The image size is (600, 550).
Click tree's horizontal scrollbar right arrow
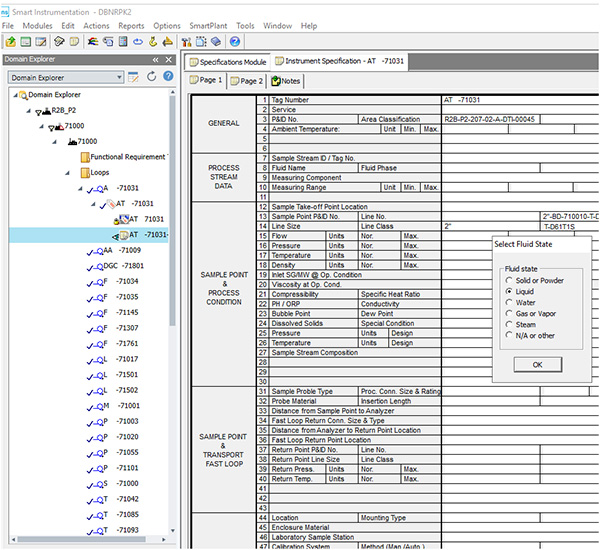tap(164, 540)
